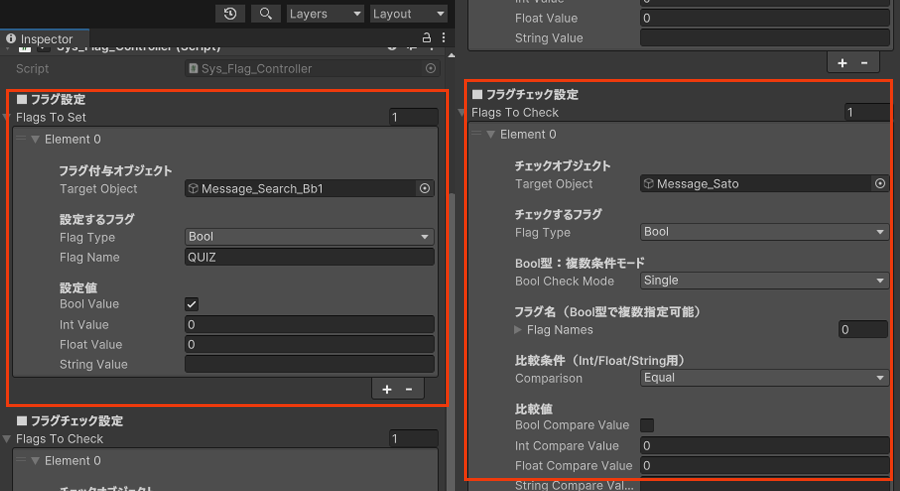This screenshot has height=491, width=900.
Task: Expand the Flag Names foldout
Action: click(518, 329)
